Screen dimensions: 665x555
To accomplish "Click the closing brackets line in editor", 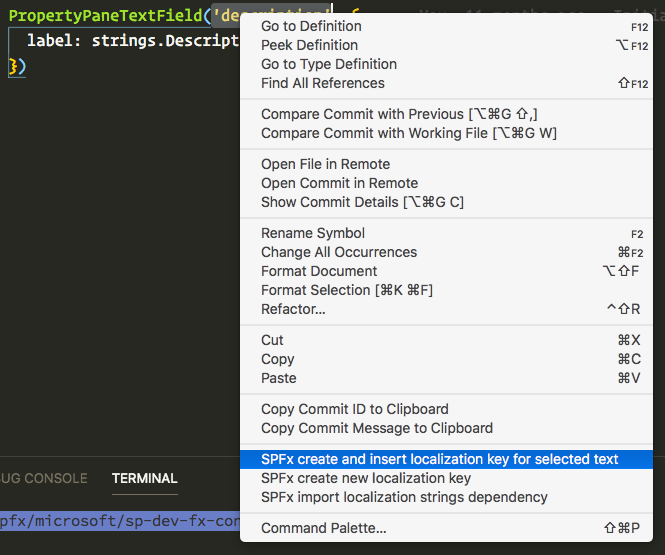I will (x=17, y=67).
